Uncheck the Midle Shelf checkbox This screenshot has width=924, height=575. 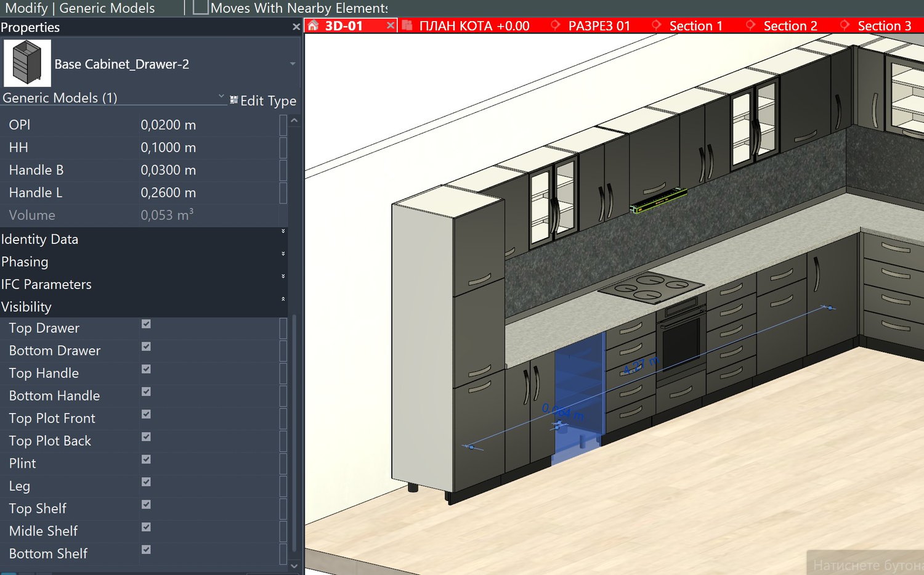(146, 528)
